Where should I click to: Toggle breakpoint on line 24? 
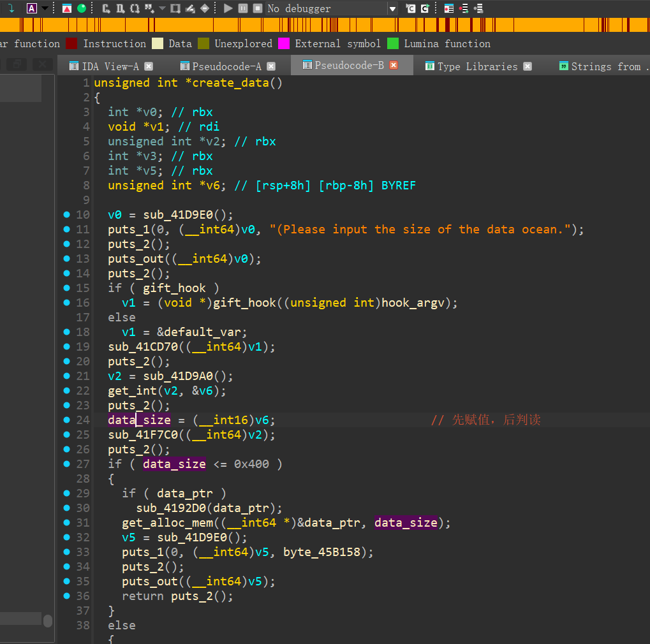click(67, 420)
